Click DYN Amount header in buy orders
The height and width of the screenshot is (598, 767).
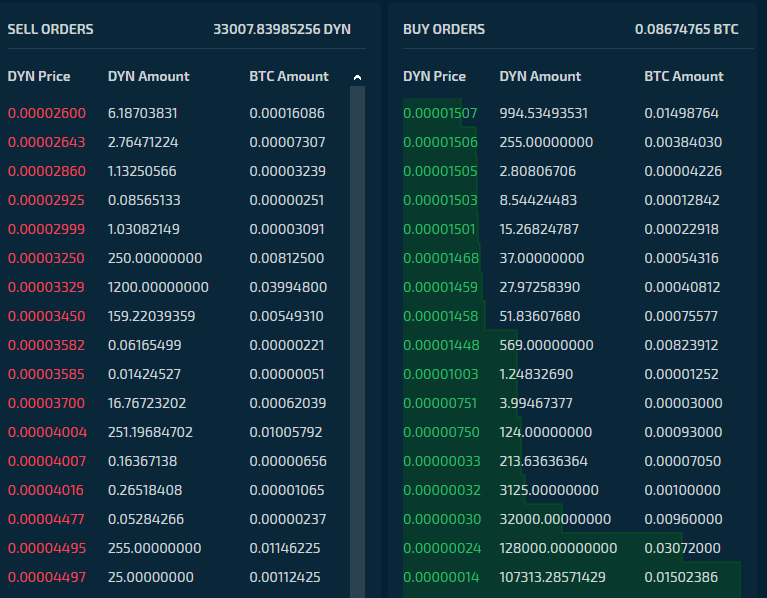[x=541, y=76]
